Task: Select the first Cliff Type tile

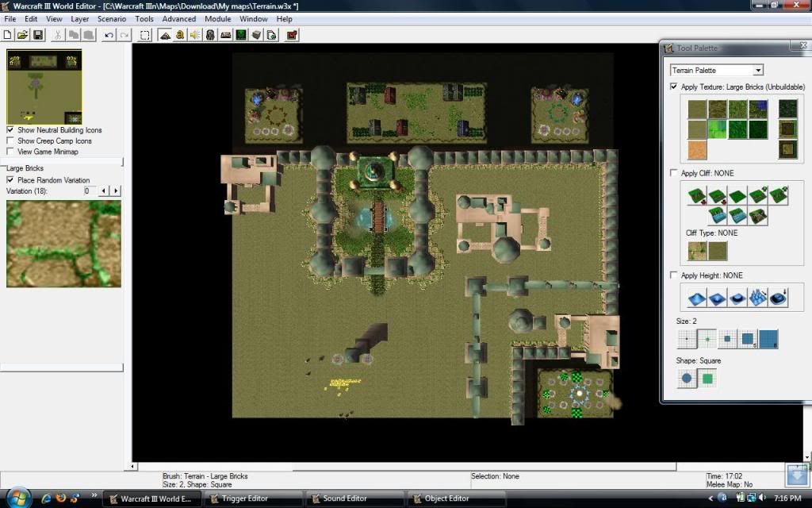Action: 697,252
